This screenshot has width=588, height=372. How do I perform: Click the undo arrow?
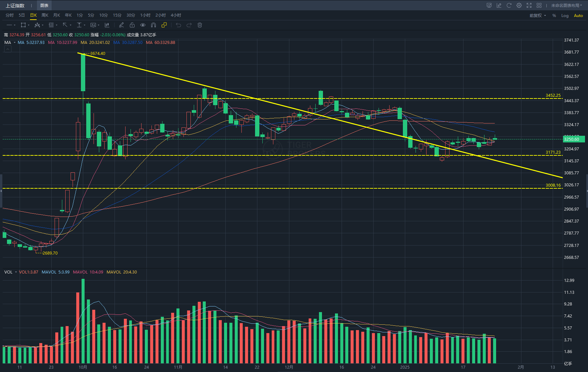178,25
